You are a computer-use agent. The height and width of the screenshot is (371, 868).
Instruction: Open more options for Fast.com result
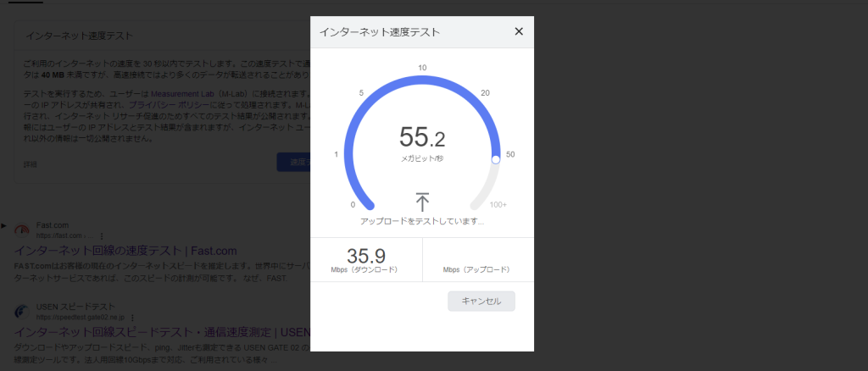102,235
